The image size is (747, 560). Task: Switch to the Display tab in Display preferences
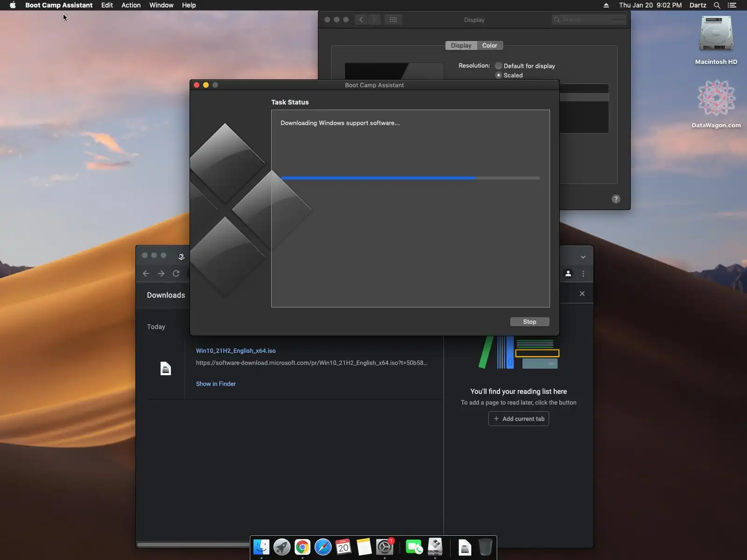pos(461,45)
